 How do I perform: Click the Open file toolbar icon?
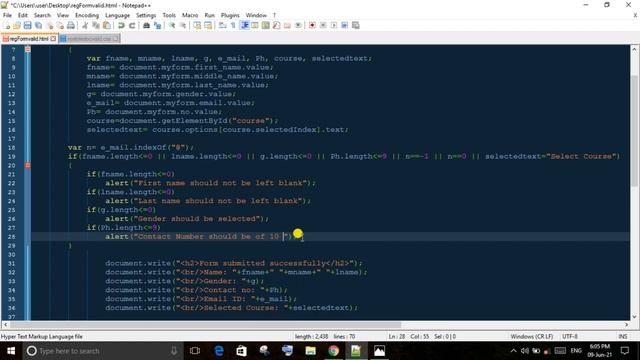17,26
